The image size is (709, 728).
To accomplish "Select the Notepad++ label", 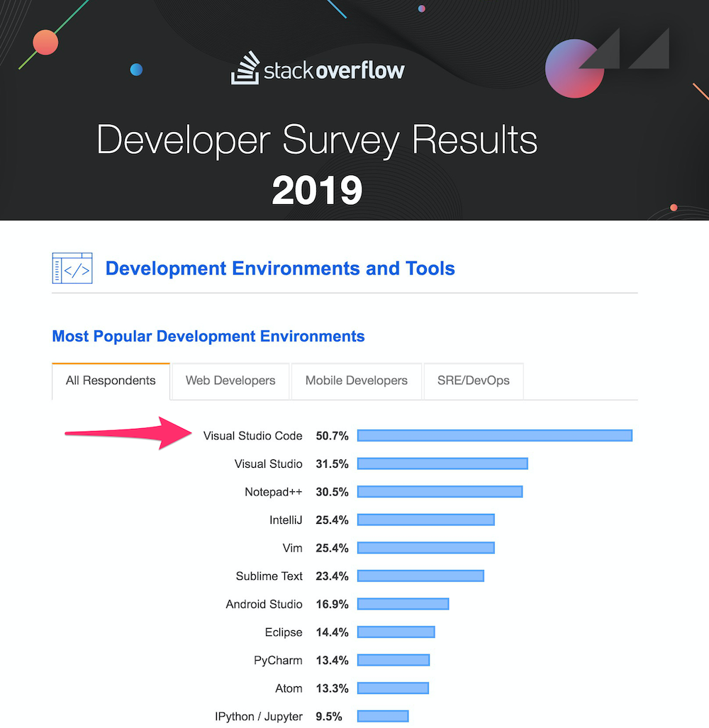I will [274, 492].
